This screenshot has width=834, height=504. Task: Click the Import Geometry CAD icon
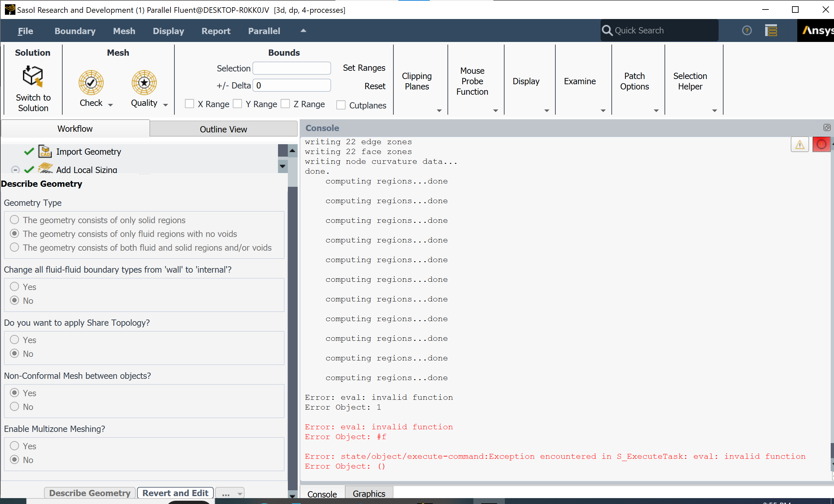[x=45, y=151]
